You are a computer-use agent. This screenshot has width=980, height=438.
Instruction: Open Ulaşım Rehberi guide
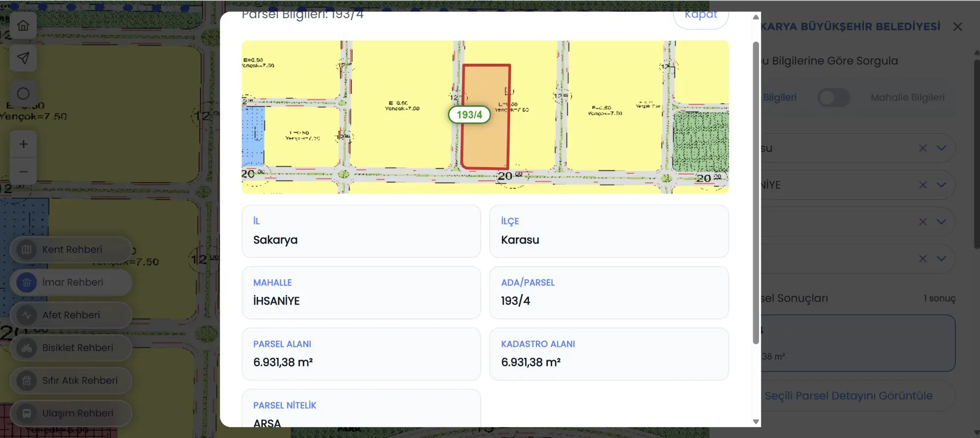[x=71, y=414]
